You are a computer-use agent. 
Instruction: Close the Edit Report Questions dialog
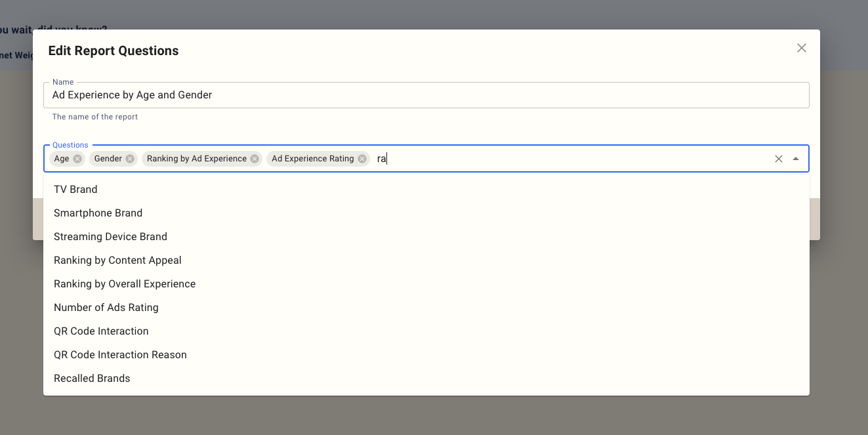tap(801, 48)
